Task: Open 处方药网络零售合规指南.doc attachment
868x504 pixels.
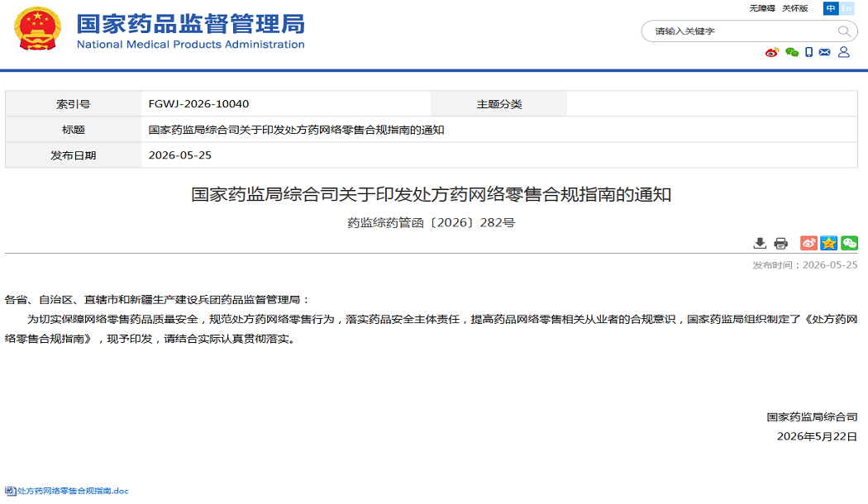Action: click(x=73, y=491)
